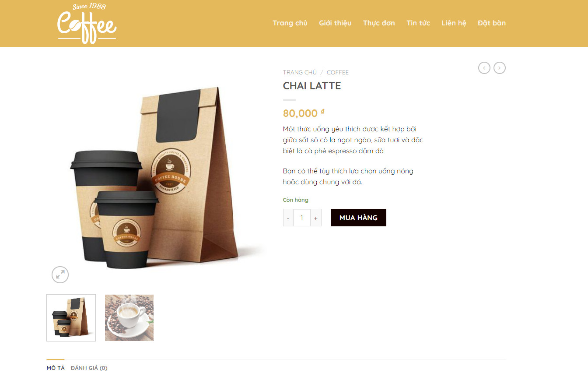This screenshot has height=380, width=588.
Task: Open Thực đơn menu item
Action: 379,23
